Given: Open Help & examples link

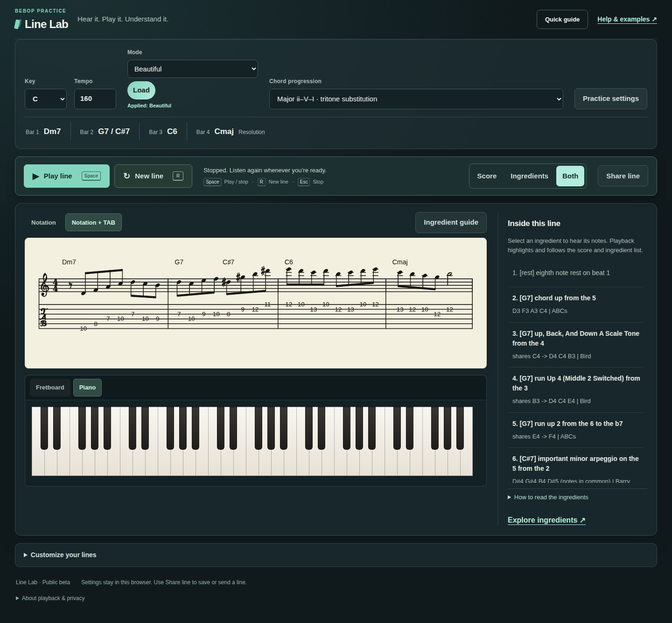Looking at the screenshot, I should (x=627, y=20).
